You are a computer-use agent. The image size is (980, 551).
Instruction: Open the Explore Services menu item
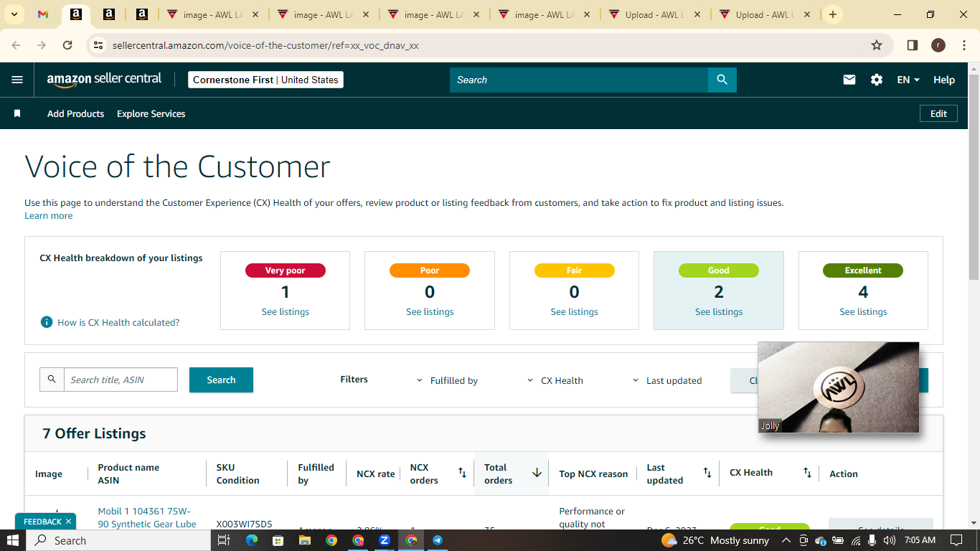pyautogui.click(x=151, y=113)
